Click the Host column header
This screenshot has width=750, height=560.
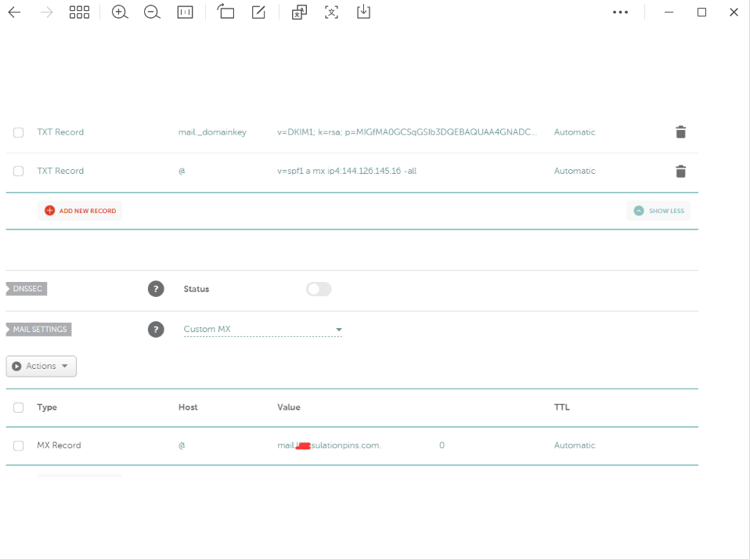point(188,407)
